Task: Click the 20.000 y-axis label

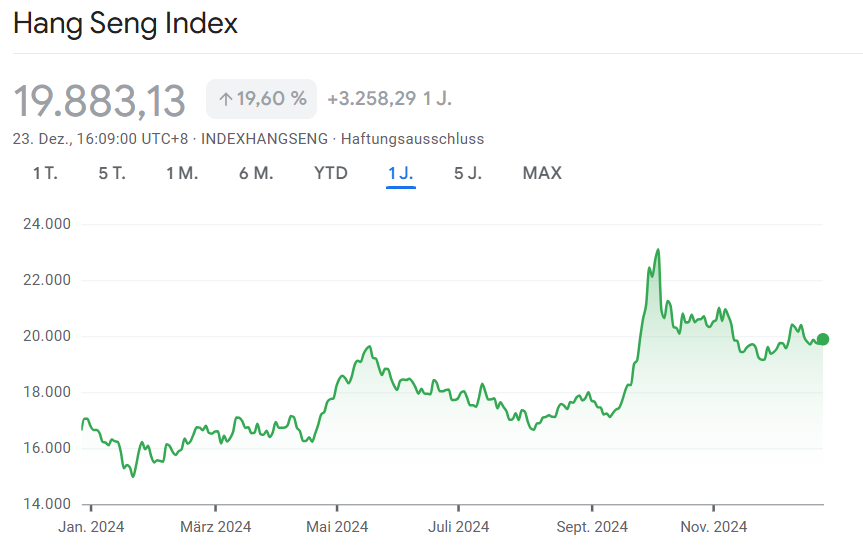Action: point(47,336)
